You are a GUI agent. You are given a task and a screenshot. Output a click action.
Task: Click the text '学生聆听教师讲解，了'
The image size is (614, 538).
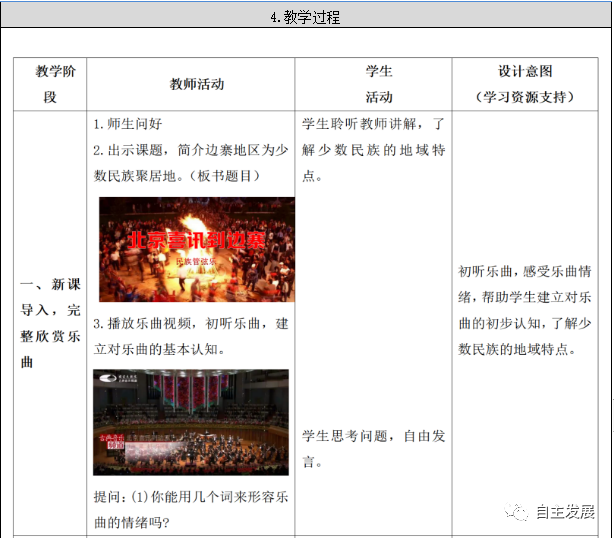tap(373, 124)
